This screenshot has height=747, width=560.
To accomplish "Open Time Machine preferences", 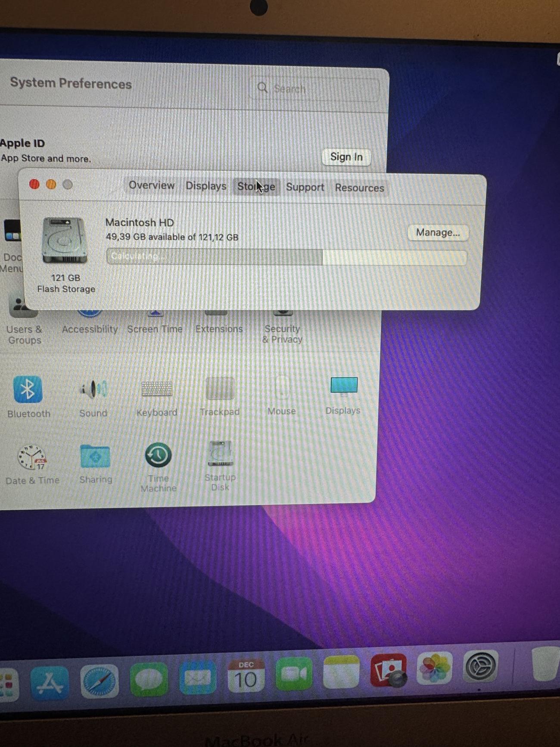I will [x=158, y=456].
